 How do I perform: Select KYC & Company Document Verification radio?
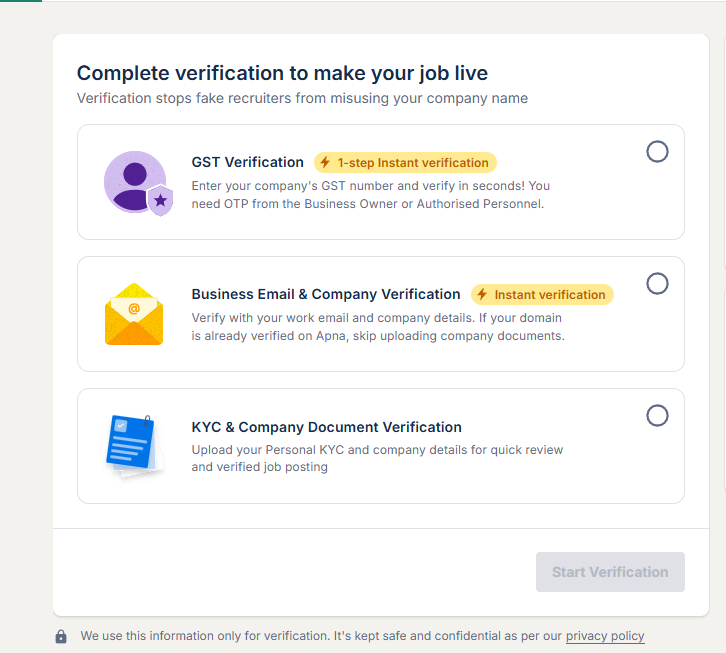(657, 415)
